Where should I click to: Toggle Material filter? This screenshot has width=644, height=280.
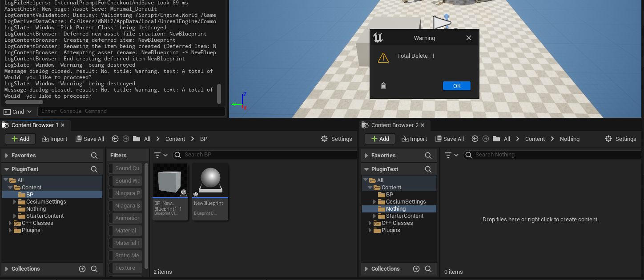pyautogui.click(x=125, y=231)
